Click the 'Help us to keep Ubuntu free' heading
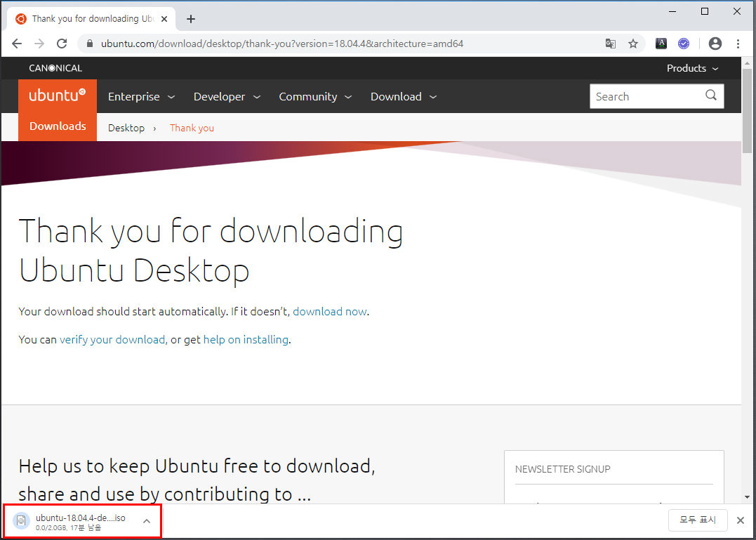This screenshot has width=756, height=540. tap(197, 480)
